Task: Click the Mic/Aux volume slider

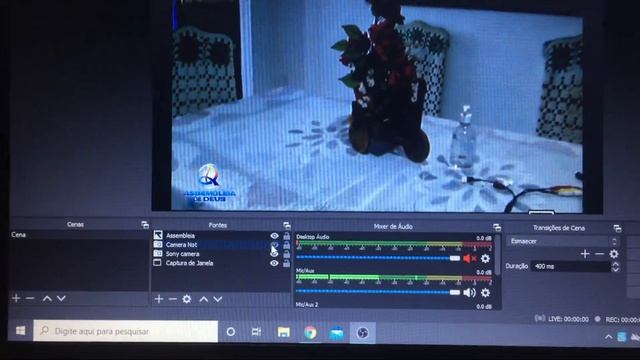Action: (378, 292)
